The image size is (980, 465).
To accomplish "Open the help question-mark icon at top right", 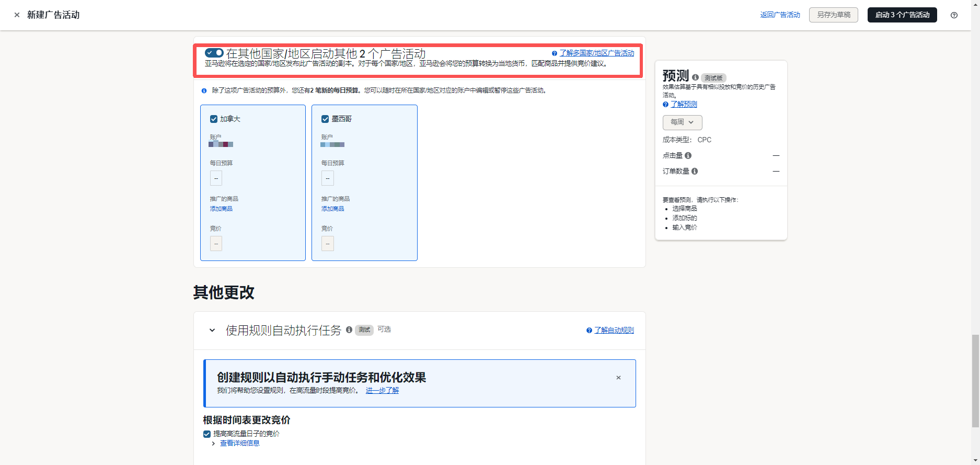I will tap(954, 15).
